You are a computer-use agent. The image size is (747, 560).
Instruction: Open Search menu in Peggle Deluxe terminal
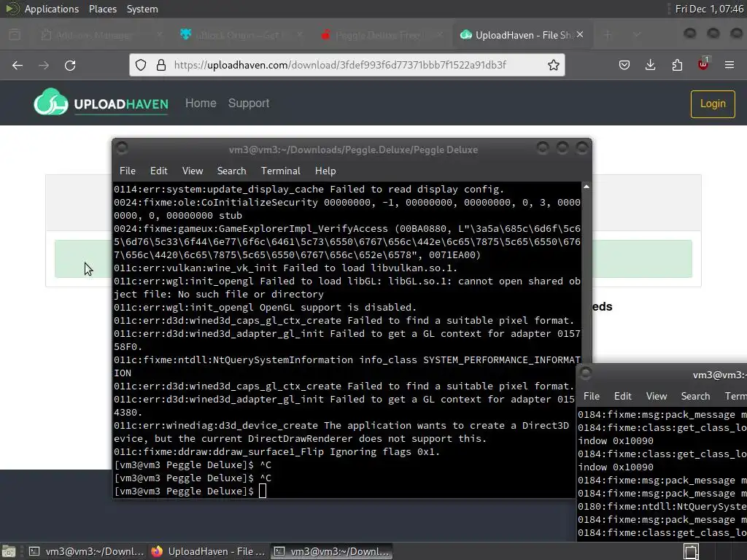coord(231,171)
